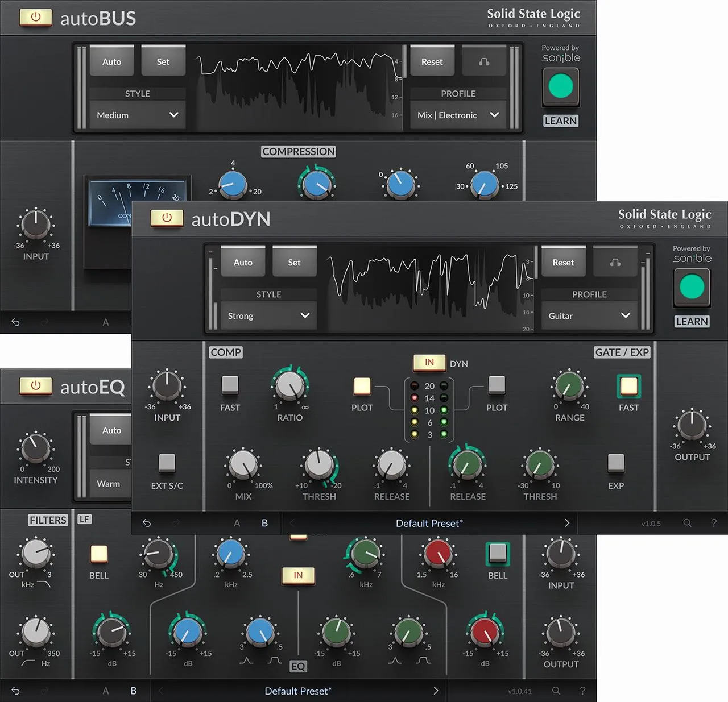Click the headphone listen icon in autoBUS
Viewport: 728px width, 702px height.
(484, 61)
